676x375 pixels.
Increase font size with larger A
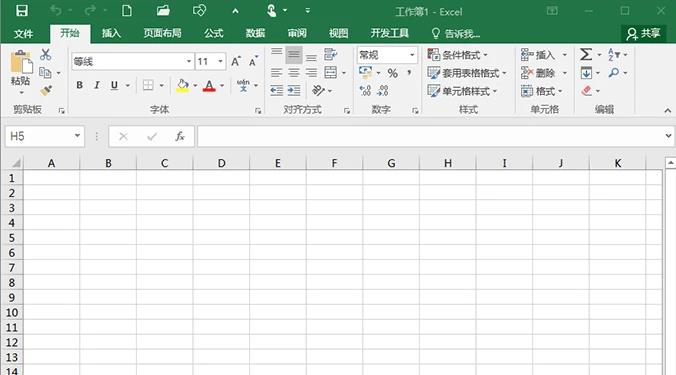[x=236, y=62]
